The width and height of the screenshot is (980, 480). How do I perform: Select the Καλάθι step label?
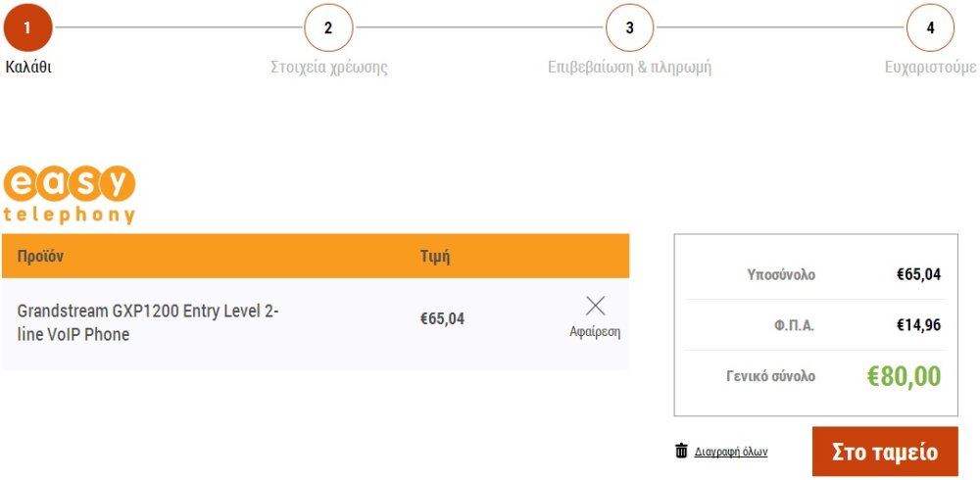pos(28,68)
